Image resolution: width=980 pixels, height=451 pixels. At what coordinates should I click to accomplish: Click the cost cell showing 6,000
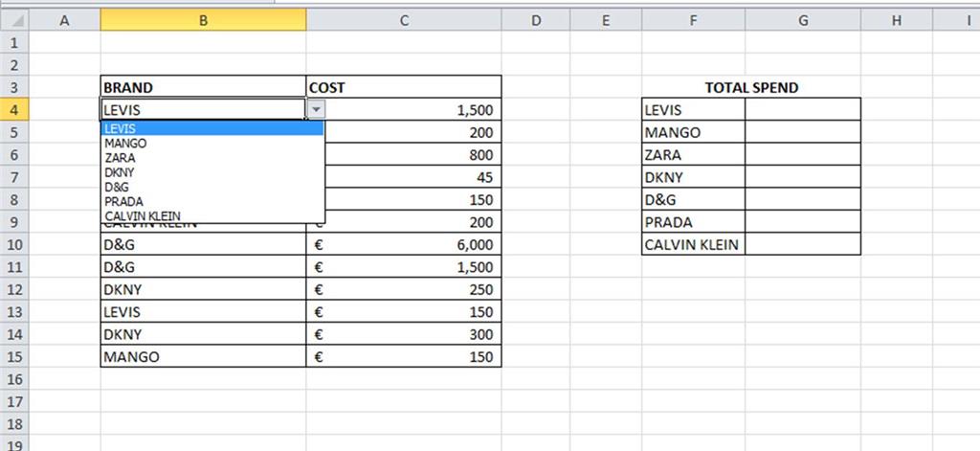point(404,244)
